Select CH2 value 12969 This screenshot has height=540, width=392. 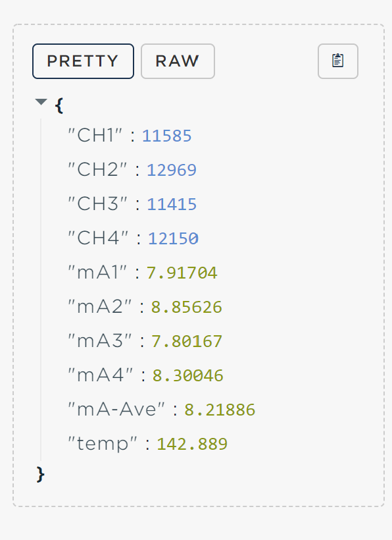172,170
